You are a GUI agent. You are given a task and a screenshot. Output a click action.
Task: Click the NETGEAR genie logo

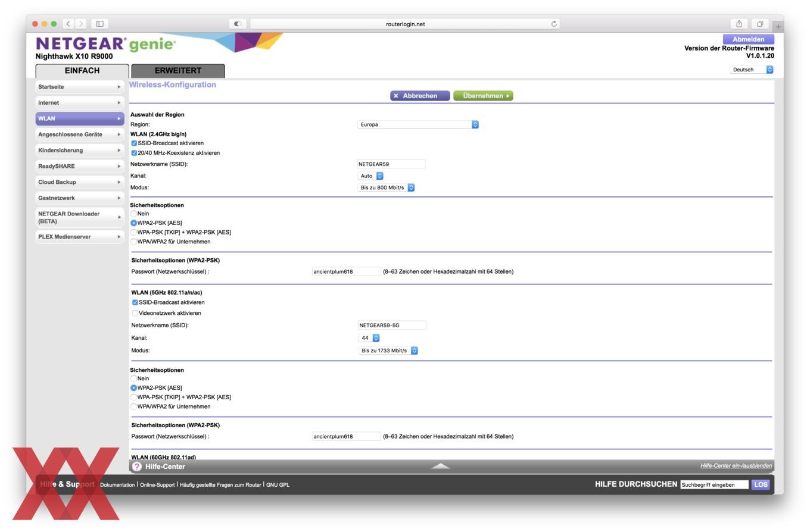pos(106,44)
